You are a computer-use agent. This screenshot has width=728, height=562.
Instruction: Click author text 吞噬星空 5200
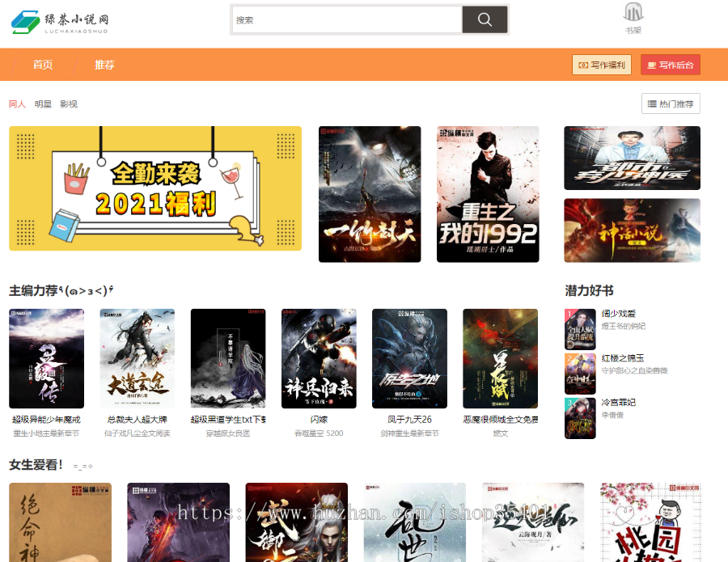pos(319,433)
